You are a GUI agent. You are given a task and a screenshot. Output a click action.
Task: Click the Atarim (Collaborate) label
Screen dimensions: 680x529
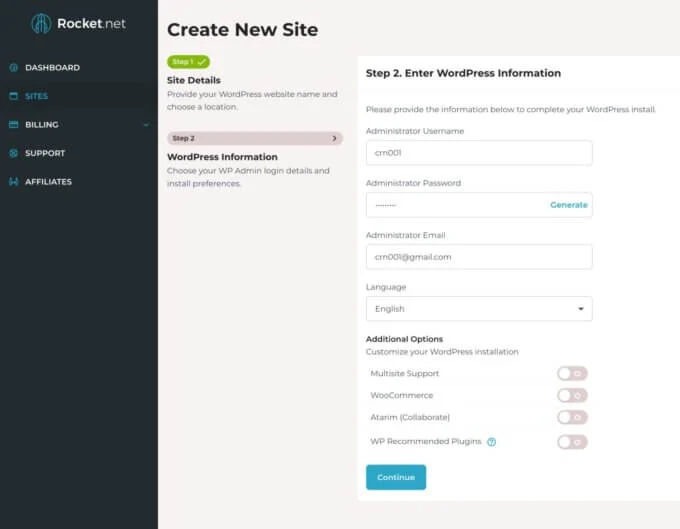(x=410, y=417)
